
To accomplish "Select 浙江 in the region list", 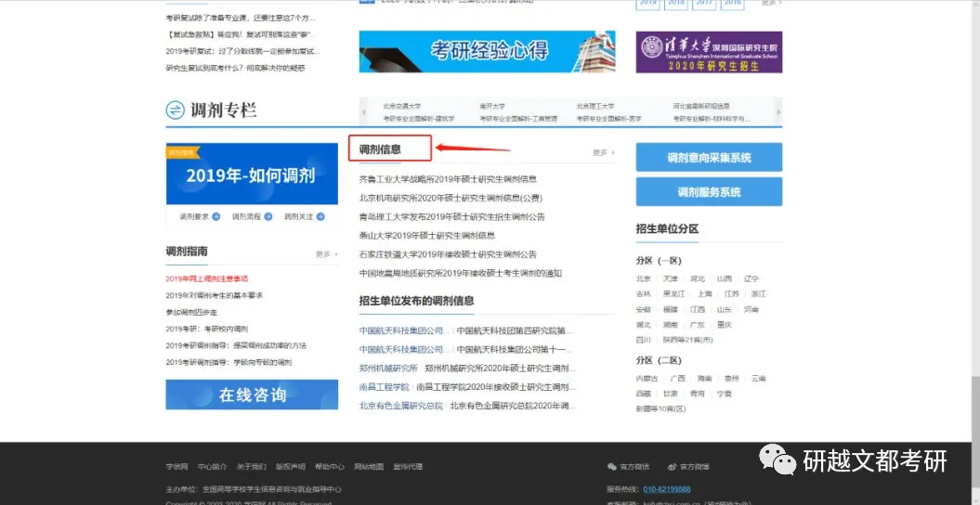I will [x=758, y=294].
